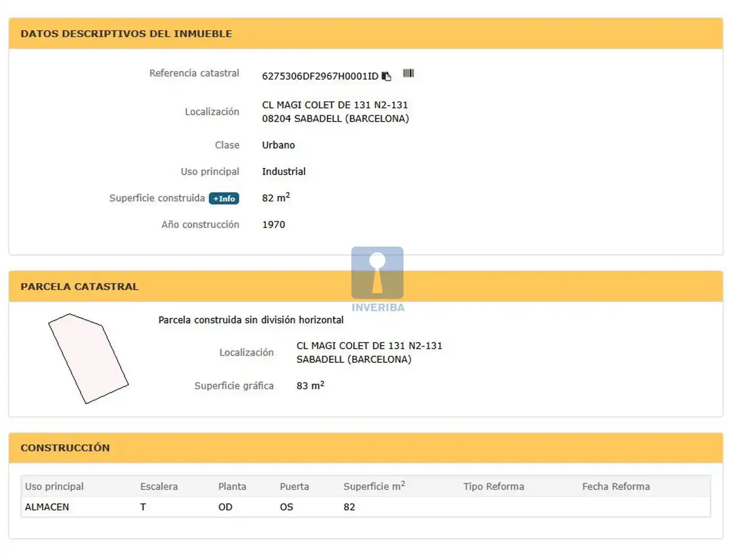The height and width of the screenshot is (558, 756).
Task: Click the barcode icon next to the reference
Action: point(408,73)
